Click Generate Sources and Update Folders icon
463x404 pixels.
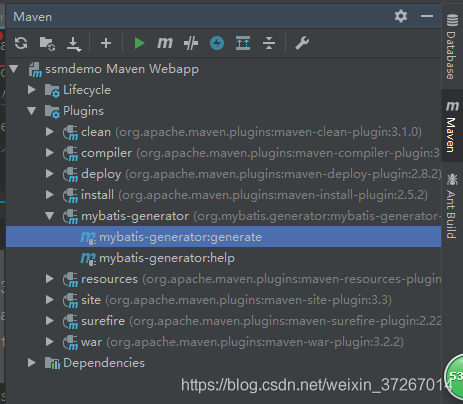pos(47,43)
